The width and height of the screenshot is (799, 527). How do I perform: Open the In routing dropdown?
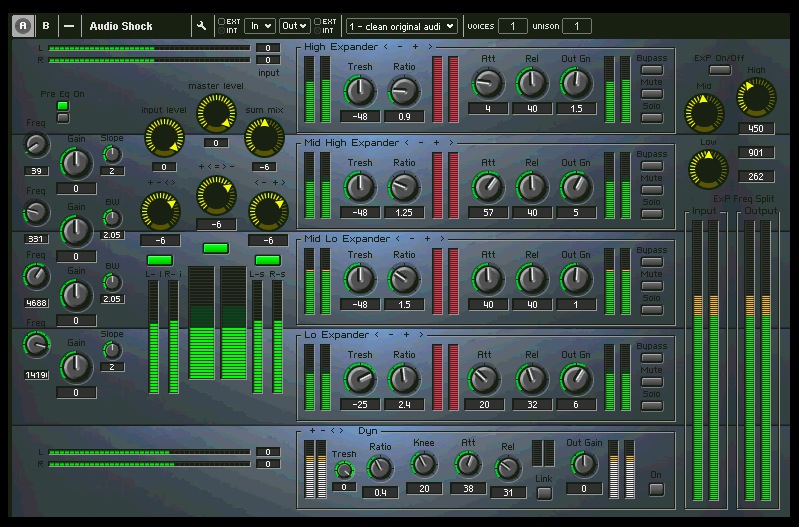[260, 26]
